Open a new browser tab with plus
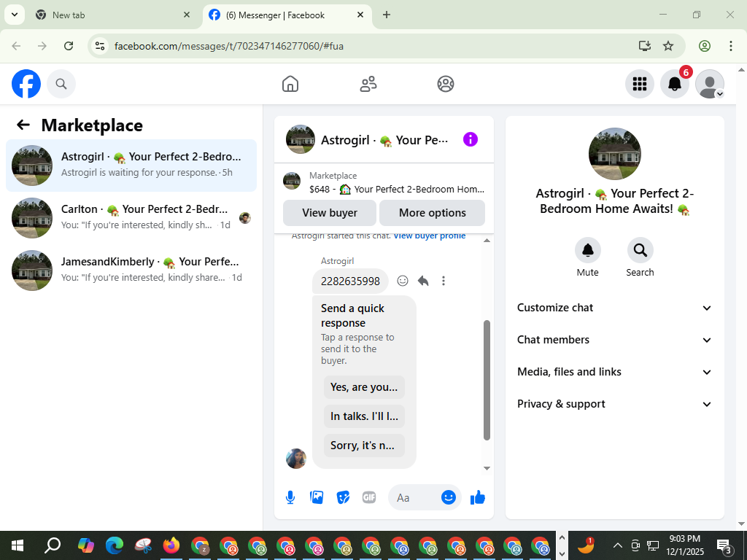 point(387,15)
